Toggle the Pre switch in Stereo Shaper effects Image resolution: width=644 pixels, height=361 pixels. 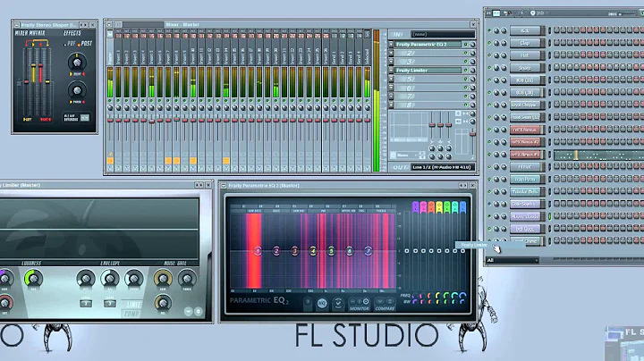(72, 44)
